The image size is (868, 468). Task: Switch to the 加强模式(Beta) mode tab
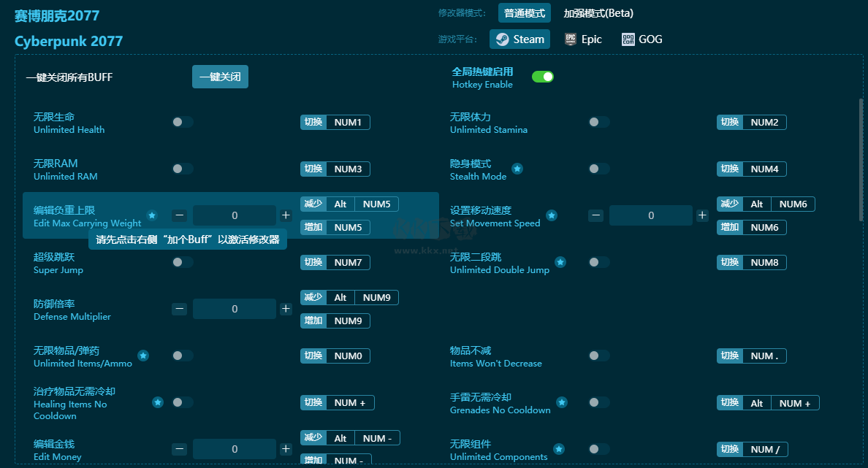coord(598,13)
